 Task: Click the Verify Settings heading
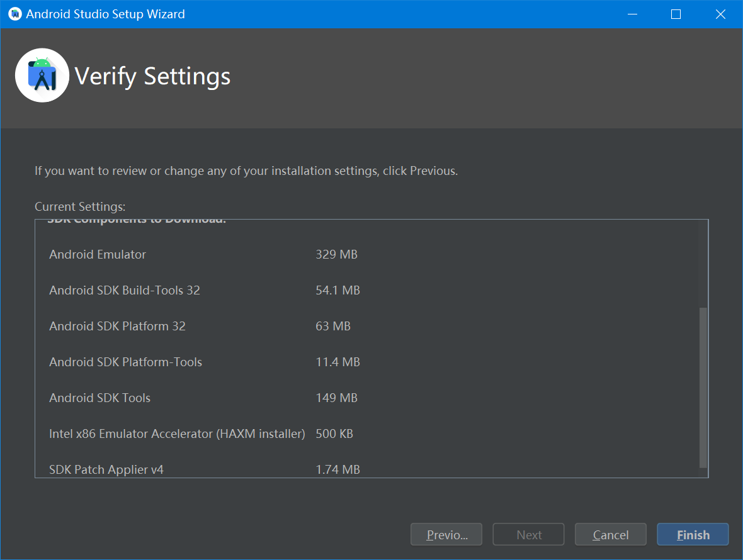point(152,76)
